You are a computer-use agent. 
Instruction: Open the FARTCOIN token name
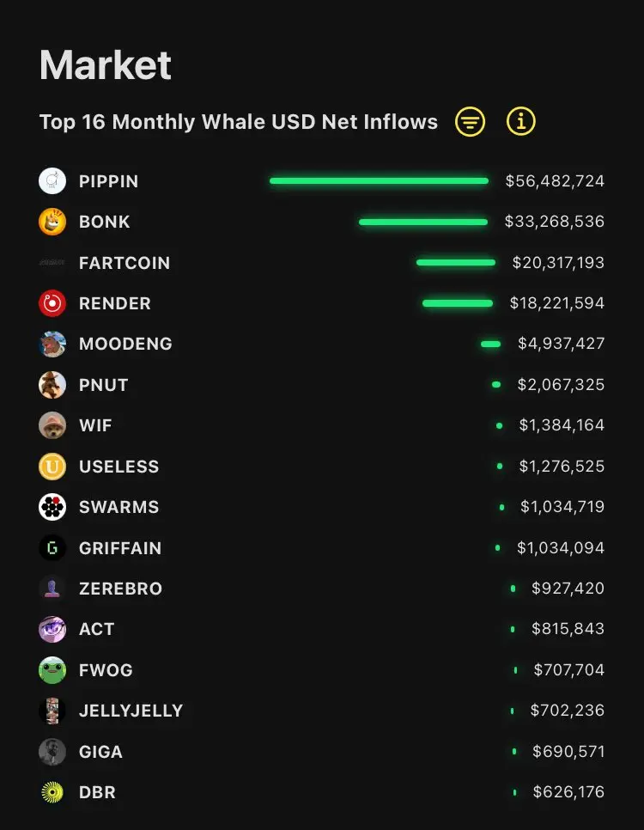(125, 263)
